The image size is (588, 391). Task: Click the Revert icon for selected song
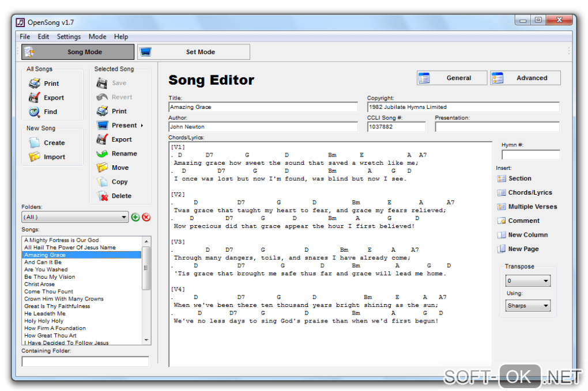point(101,97)
